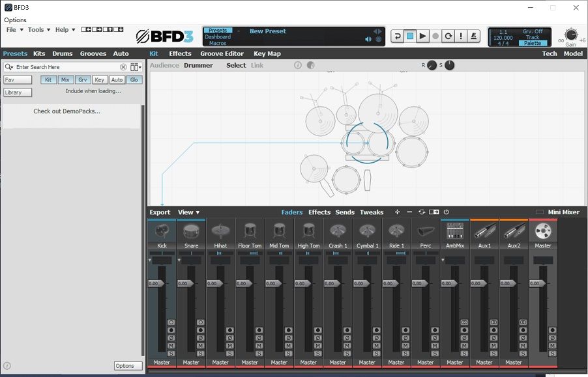The width and height of the screenshot is (588, 377).
Task: Select the Ride 1 channel icon
Action: (396, 231)
